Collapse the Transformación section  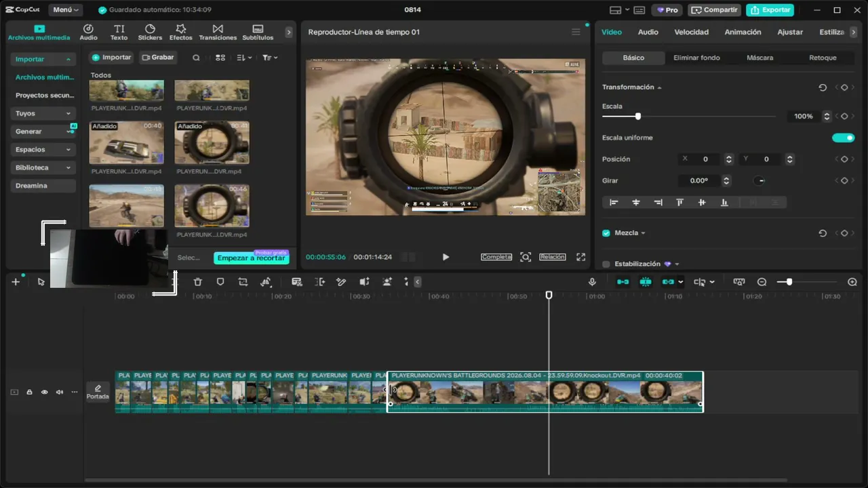coord(659,87)
